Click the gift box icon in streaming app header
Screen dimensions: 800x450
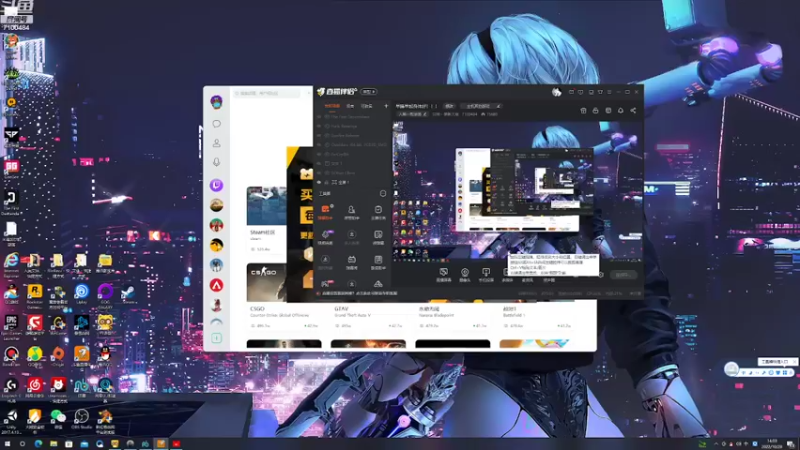click(x=583, y=110)
